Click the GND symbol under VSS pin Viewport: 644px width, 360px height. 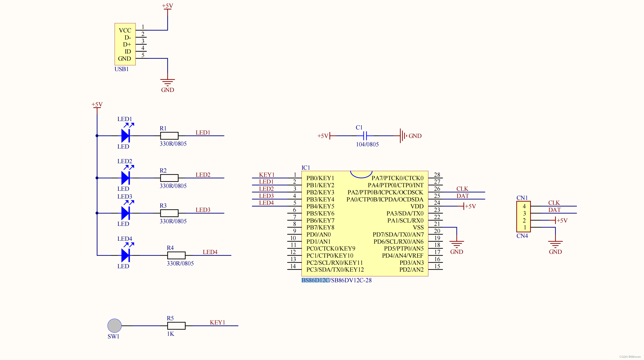[x=457, y=244]
